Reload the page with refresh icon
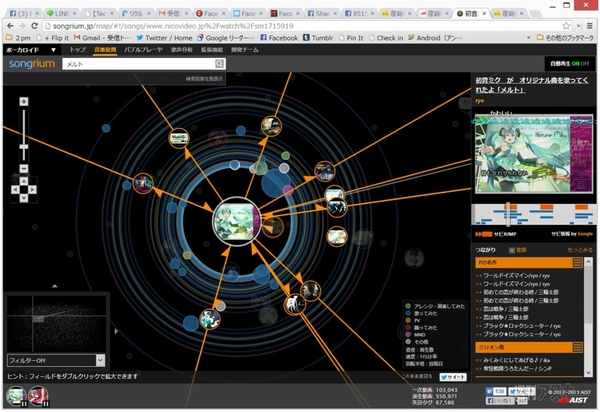Image resolution: width=600 pixels, height=412 pixels. [34, 26]
